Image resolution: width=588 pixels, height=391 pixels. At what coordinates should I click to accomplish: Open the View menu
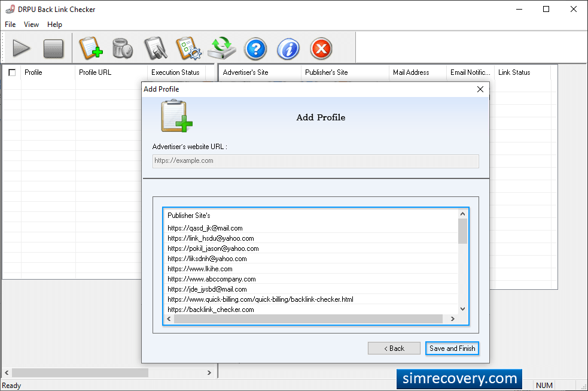31,25
